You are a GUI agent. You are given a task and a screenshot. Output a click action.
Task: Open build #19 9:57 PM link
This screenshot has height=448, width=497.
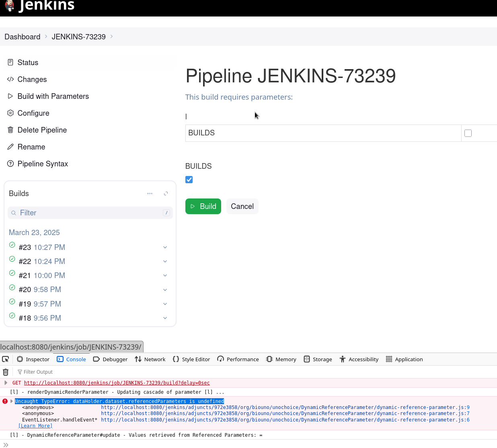click(x=40, y=304)
